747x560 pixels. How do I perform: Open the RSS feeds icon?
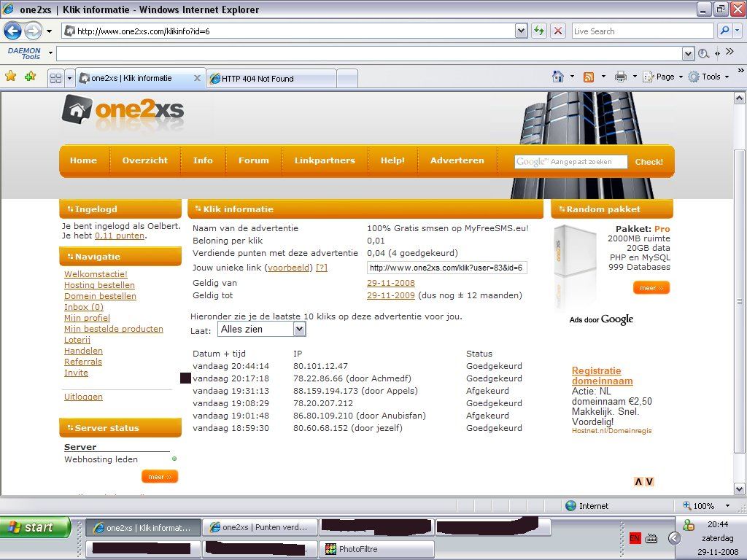pyautogui.click(x=589, y=77)
